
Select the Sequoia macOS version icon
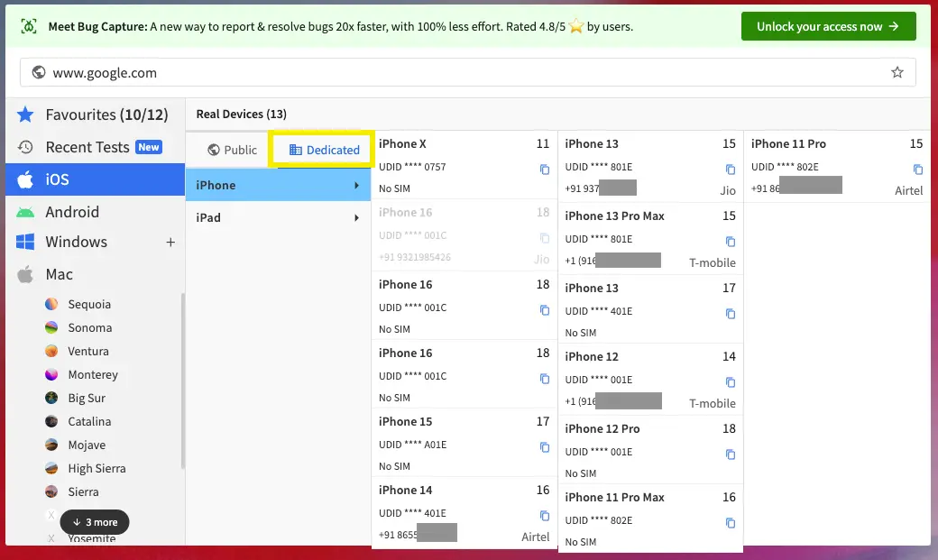pos(52,305)
